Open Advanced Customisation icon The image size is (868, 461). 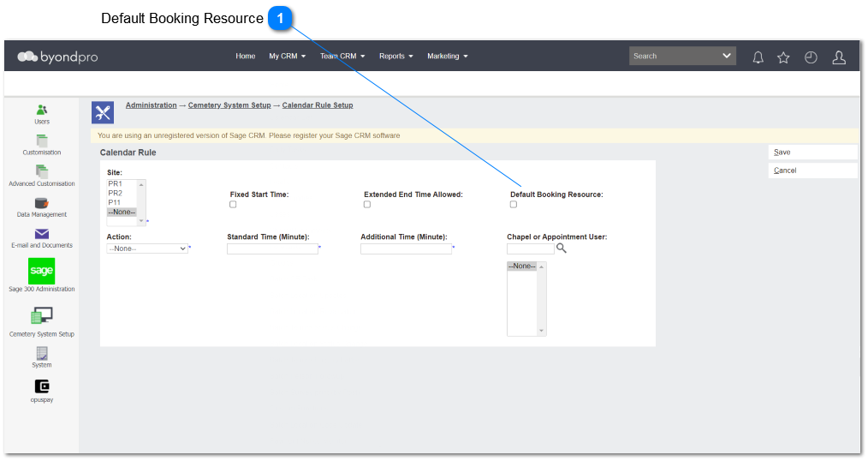point(42,171)
